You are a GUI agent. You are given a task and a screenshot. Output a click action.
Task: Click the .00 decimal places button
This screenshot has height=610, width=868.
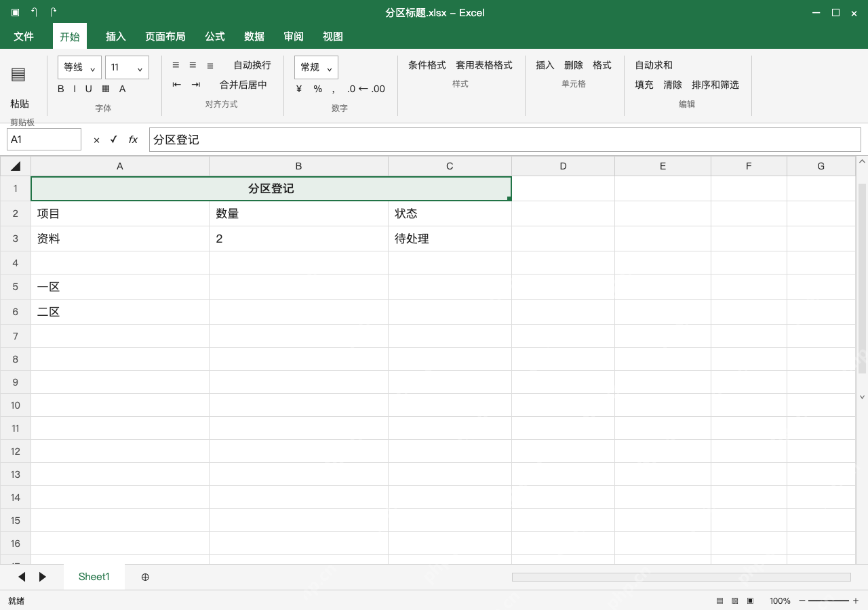click(378, 89)
